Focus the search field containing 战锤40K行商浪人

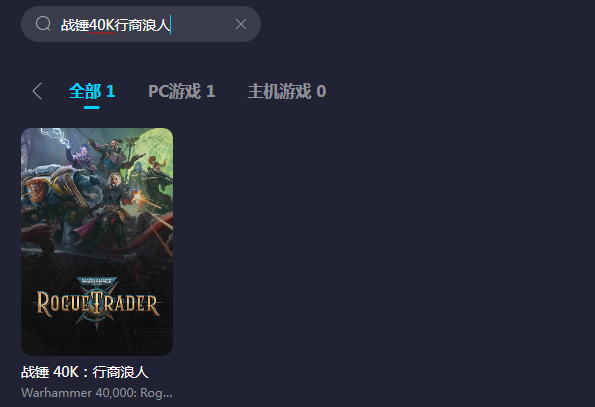pos(141,24)
